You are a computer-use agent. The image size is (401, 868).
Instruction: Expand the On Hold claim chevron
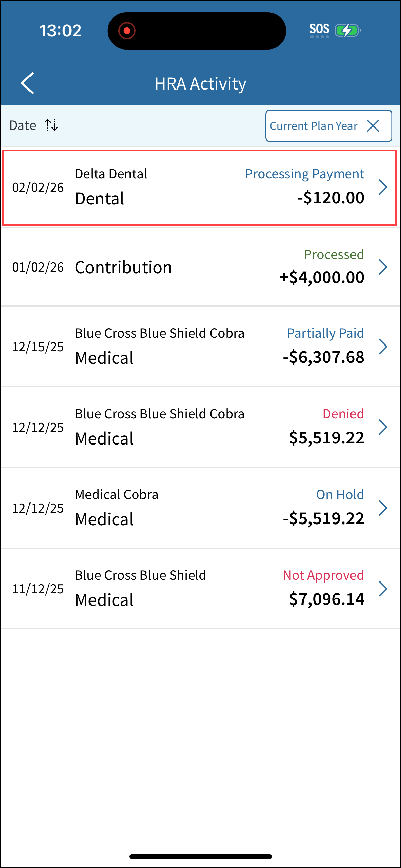pyautogui.click(x=383, y=508)
